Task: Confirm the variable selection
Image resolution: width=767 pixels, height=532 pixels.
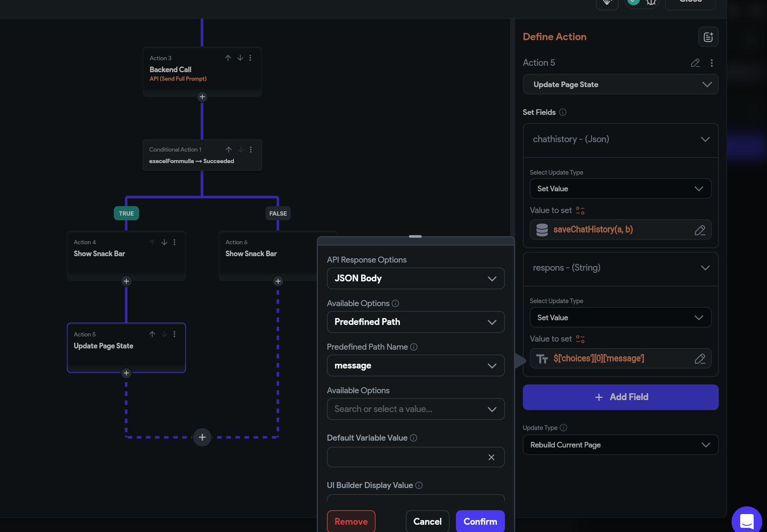Action: [x=480, y=521]
